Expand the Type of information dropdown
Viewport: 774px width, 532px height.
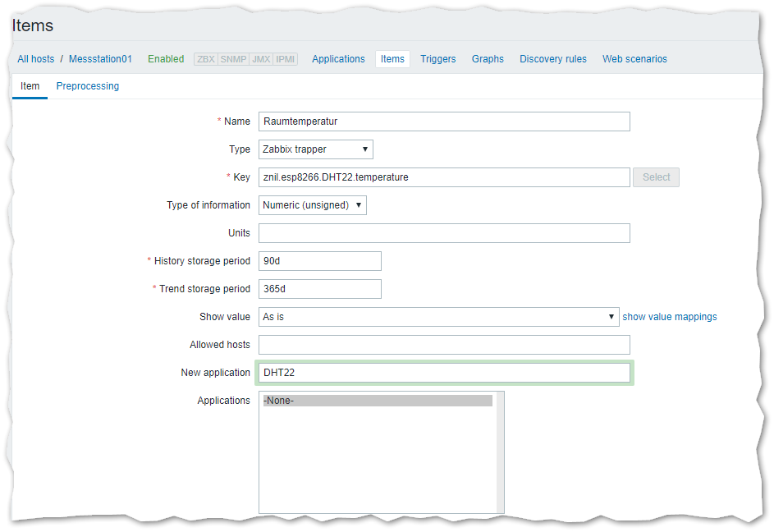(x=312, y=205)
